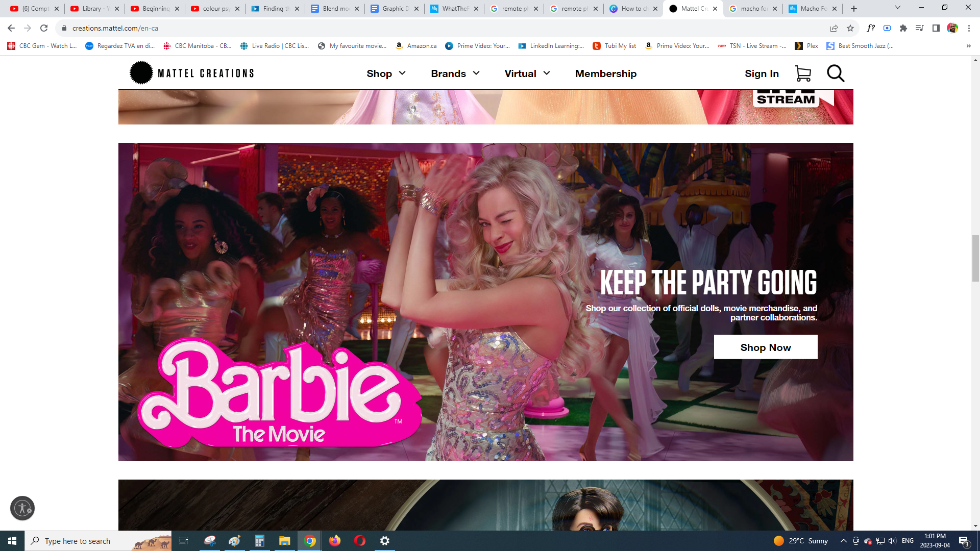The height and width of the screenshot is (551, 980).
Task: Open the Membership menu item
Action: 606,73
